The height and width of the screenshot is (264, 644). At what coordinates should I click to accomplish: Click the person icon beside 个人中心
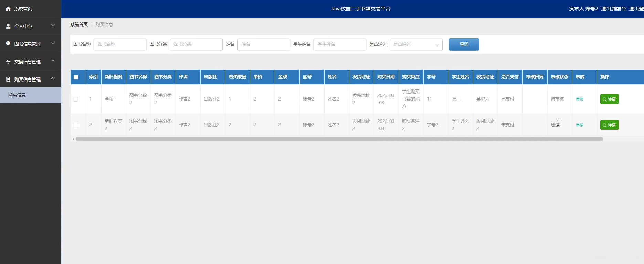coord(8,26)
